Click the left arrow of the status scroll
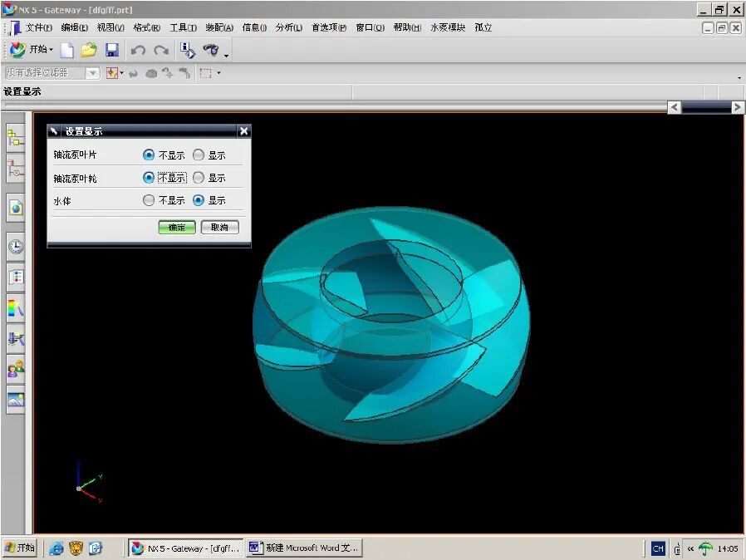The width and height of the screenshot is (746, 560). [x=675, y=107]
